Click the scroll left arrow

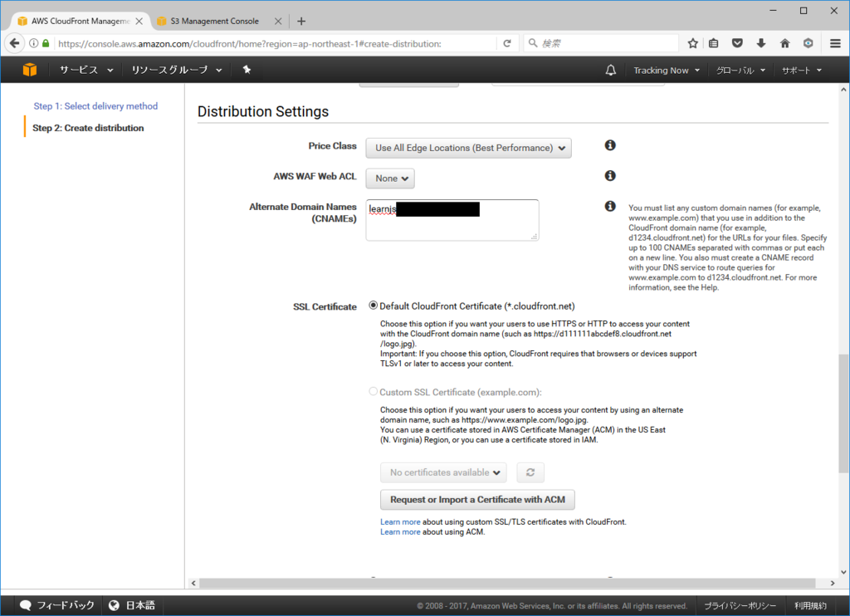193,583
